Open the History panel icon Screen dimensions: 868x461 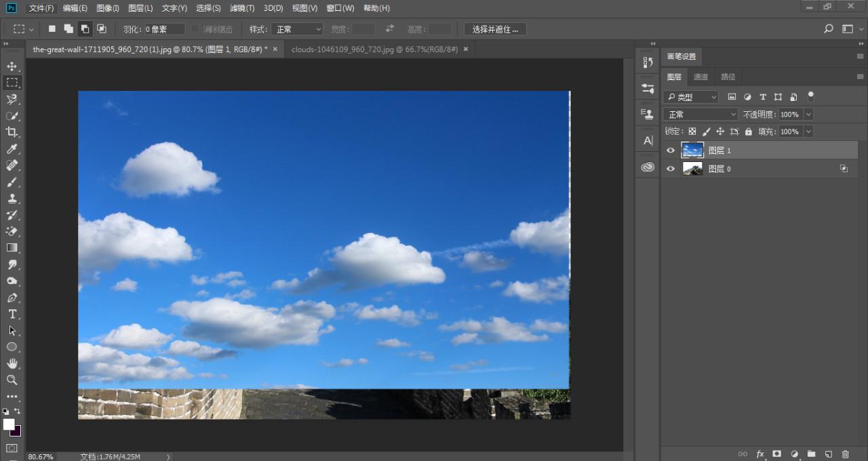[648, 62]
